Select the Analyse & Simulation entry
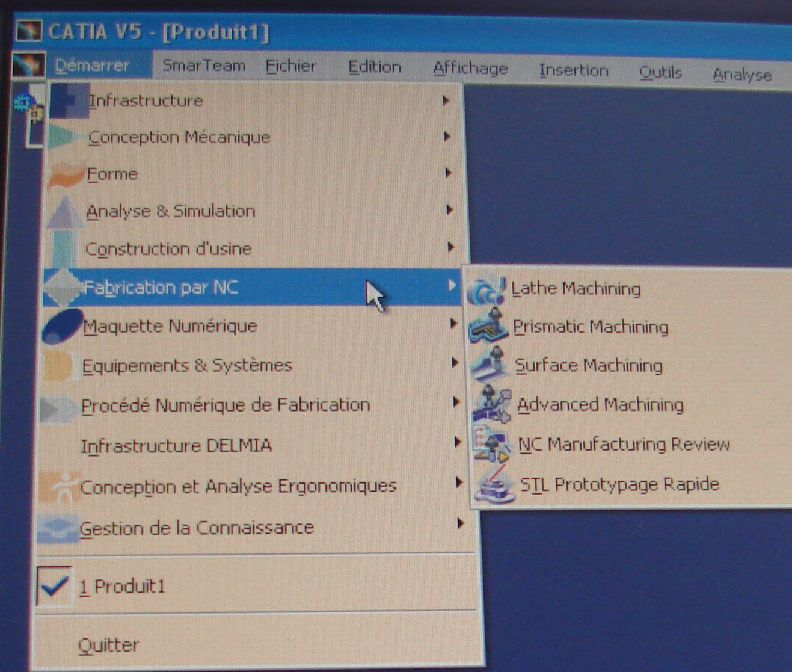 171,211
